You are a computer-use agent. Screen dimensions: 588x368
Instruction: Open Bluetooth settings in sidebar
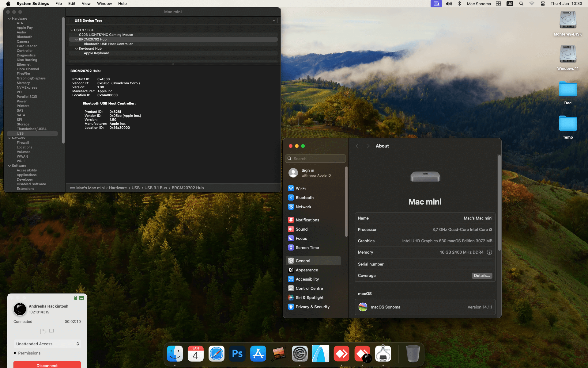click(x=304, y=197)
